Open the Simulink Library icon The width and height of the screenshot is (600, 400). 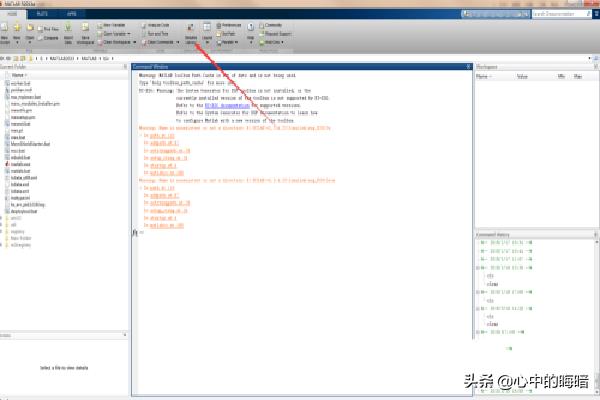coord(190,29)
